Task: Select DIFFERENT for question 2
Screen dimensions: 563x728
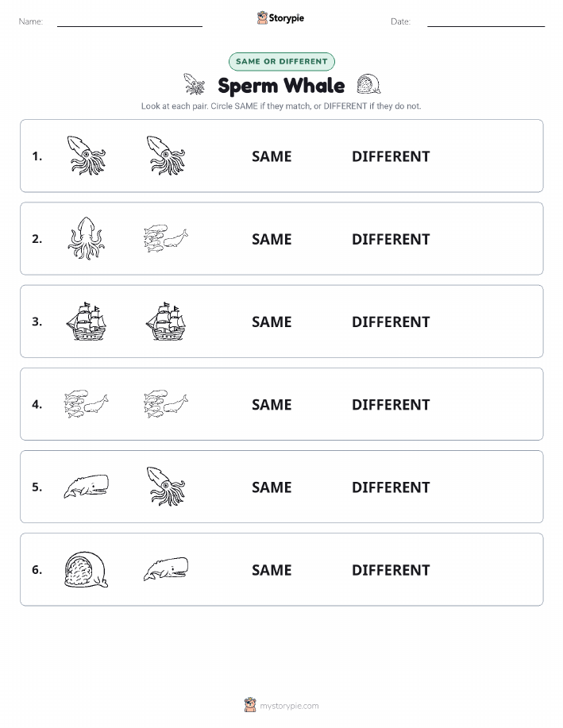Action: [x=391, y=239]
